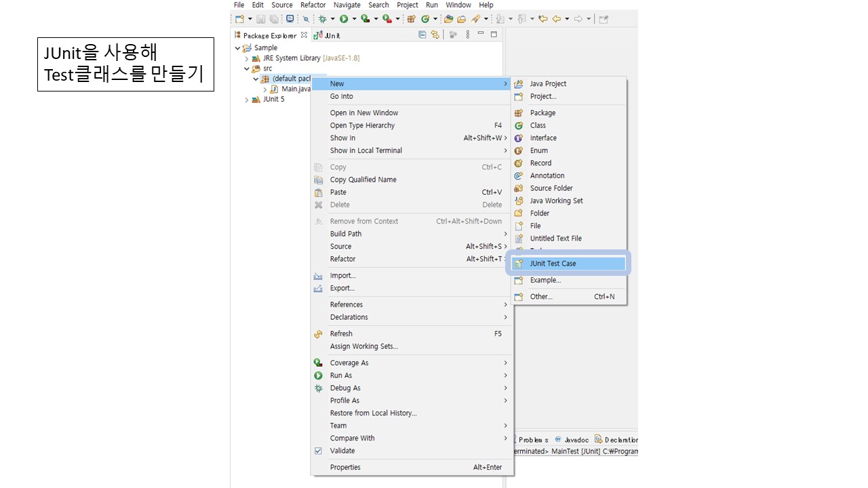Click the Search flashlight toolbar icon
The image size is (868, 488).
click(476, 19)
